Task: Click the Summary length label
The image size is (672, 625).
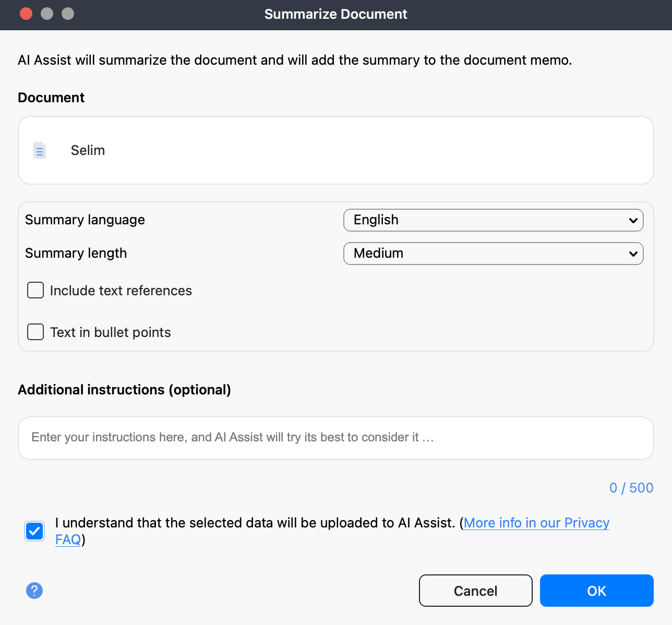Action: pyautogui.click(x=76, y=254)
